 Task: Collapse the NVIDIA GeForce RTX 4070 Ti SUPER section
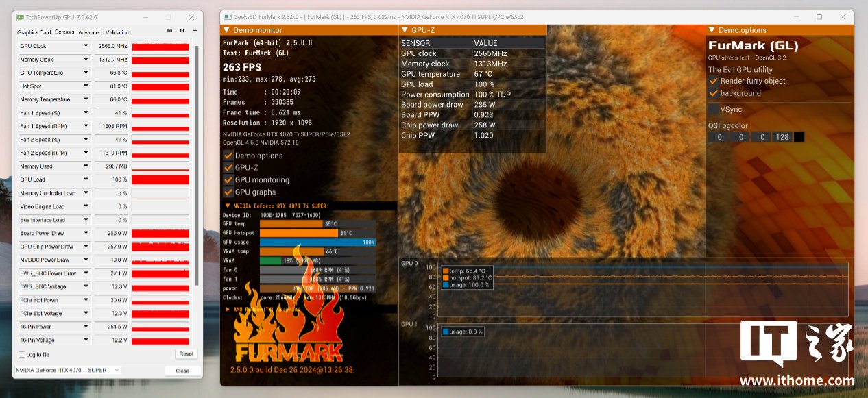click(x=228, y=206)
